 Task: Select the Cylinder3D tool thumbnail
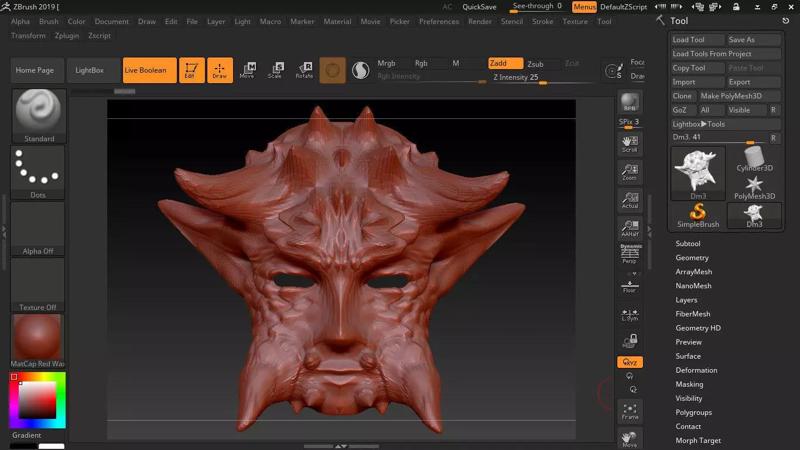tap(754, 159)
